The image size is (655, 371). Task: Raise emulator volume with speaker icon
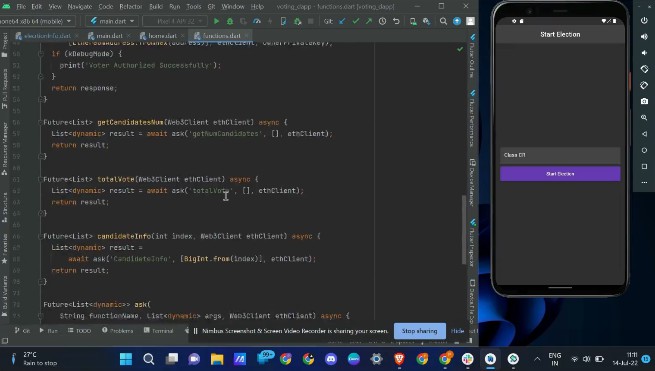pos(644,37)
